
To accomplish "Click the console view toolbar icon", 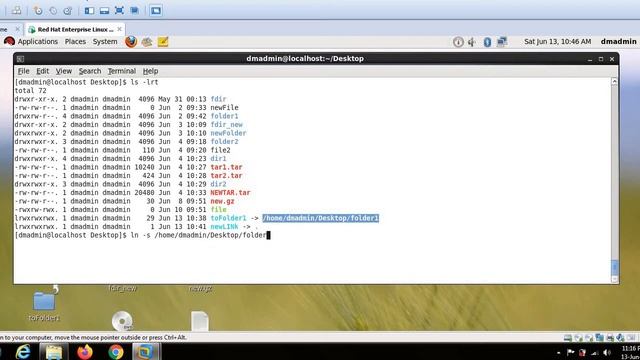I will pyautogui.click(x=156, y=11).
